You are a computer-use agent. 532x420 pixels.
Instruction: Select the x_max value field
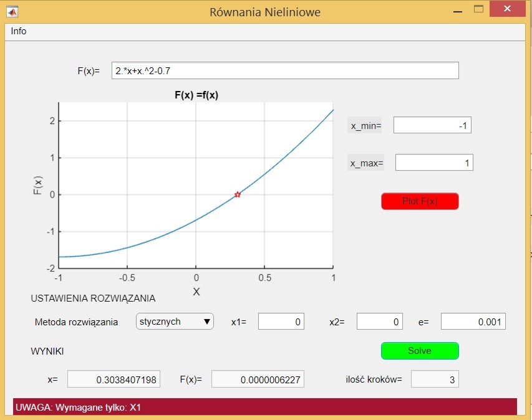434,163
